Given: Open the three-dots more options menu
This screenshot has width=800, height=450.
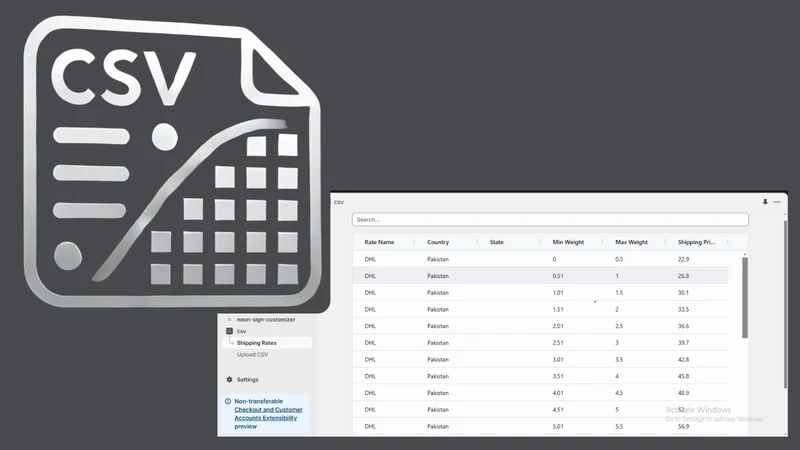Looking at the screenshot, I should coord(777,202).
